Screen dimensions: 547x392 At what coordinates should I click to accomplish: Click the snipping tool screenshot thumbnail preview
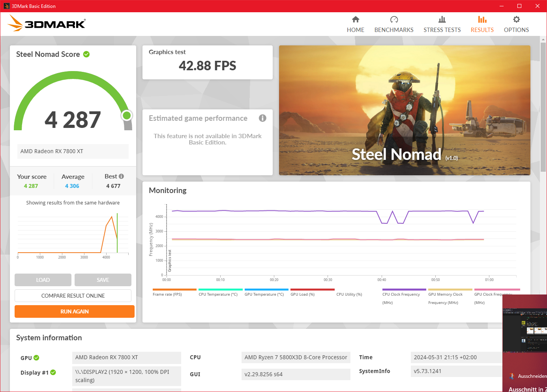point(525,331)
